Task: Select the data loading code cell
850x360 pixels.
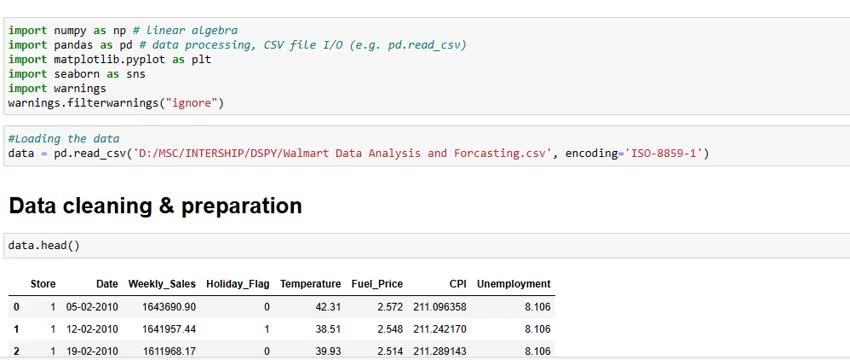Action: pyautogui.click(x=427, y=146)
